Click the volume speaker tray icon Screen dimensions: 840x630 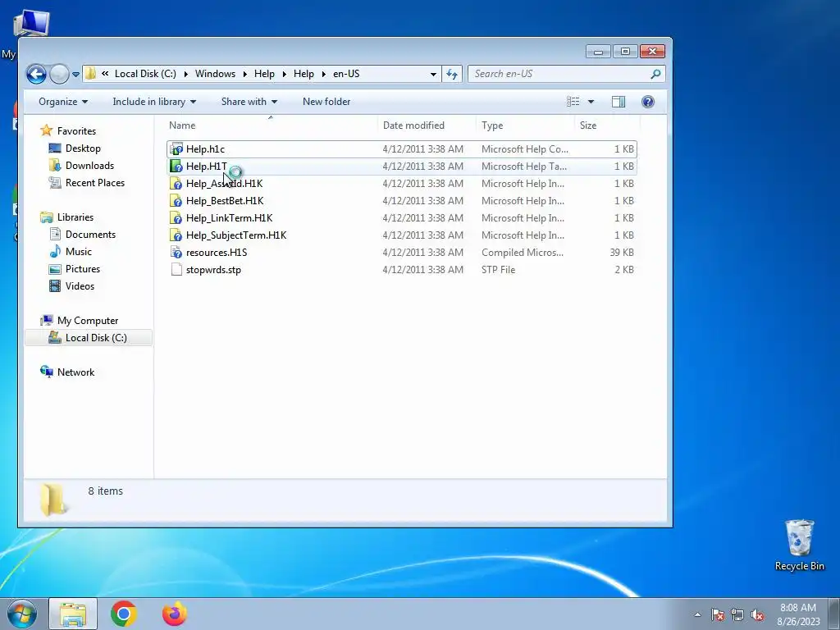point(757,614)
